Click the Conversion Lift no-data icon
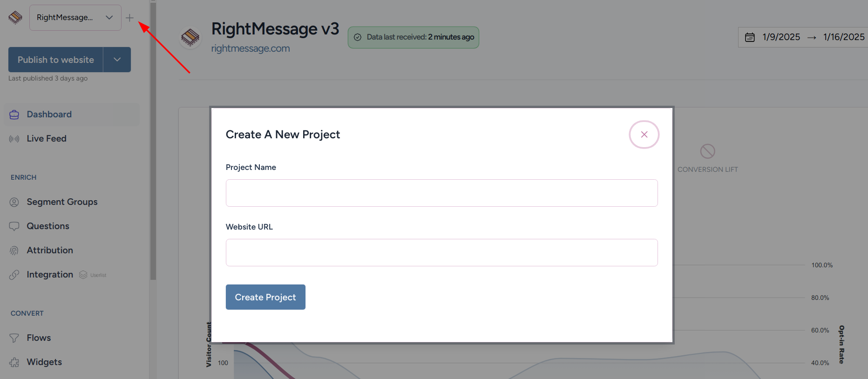Screen dimensions: 868x379 (x=707, y=151)
